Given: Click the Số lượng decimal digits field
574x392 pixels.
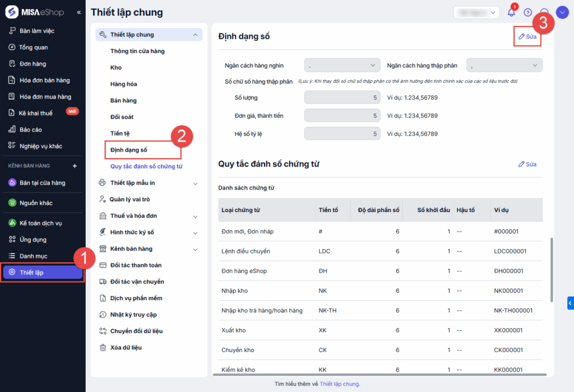Looking at the screenshot, I should point(342,98).
